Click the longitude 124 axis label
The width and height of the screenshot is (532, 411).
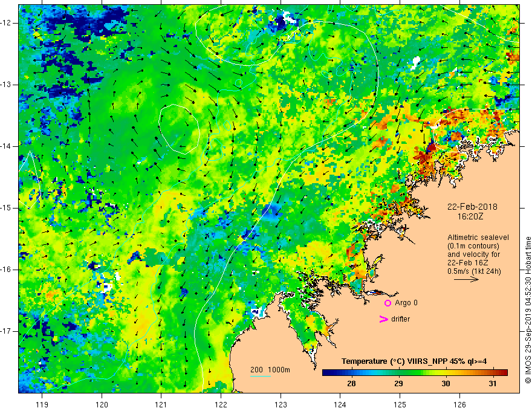[340, 404]
